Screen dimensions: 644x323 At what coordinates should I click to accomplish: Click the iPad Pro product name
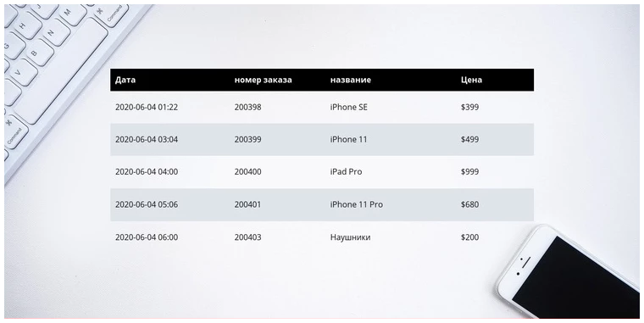346,172
